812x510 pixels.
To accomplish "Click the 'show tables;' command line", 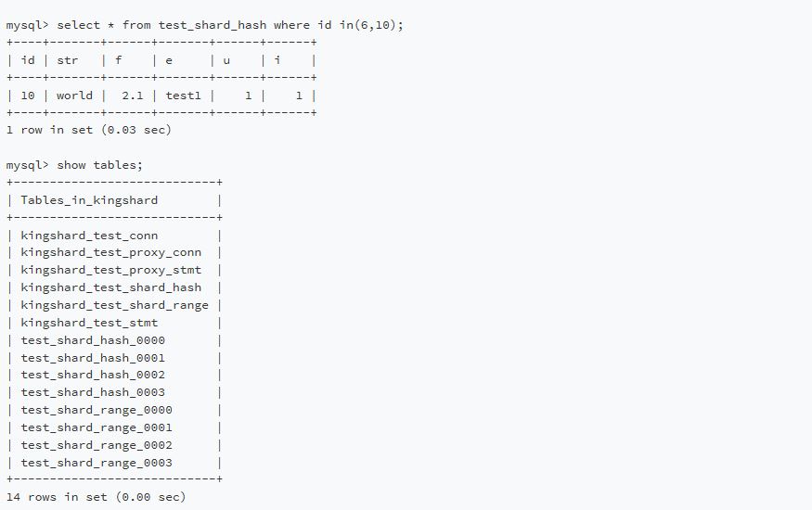I will 74,164.
